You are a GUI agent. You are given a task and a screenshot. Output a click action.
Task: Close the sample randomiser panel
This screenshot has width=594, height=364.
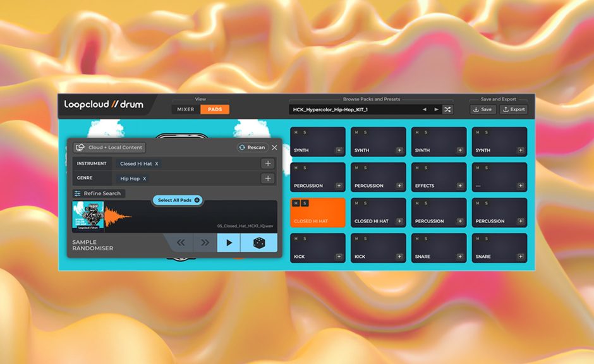coord(274,147)
